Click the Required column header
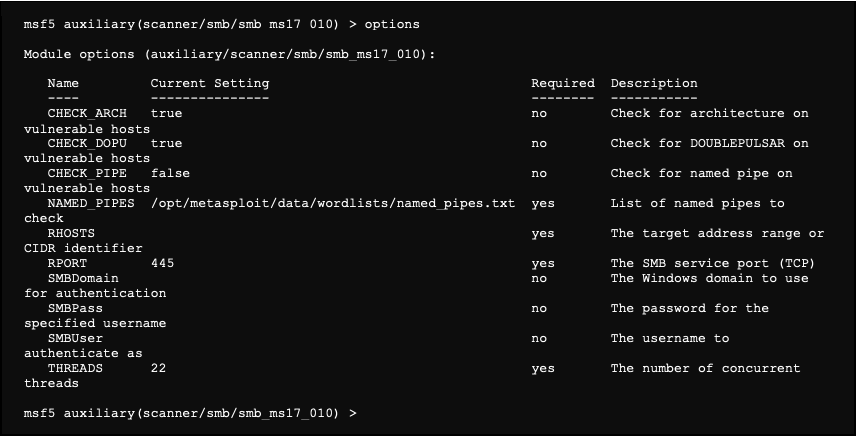 (x=562, y=84)
